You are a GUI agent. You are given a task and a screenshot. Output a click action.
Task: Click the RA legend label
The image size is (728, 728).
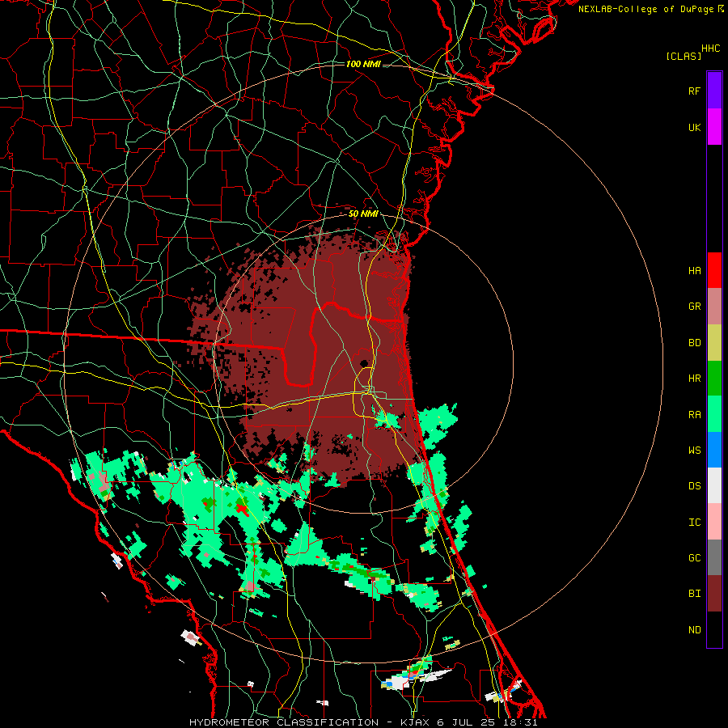[x=694, y=414]
